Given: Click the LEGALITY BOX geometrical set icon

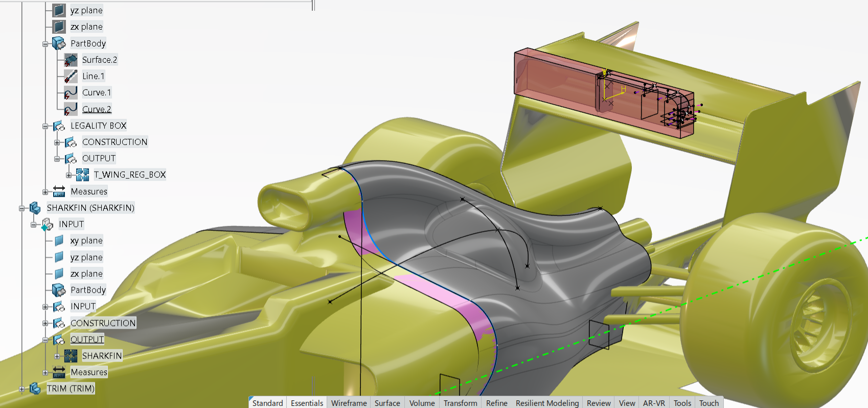Looking at the screenshot, I should (x=59, y=126).
